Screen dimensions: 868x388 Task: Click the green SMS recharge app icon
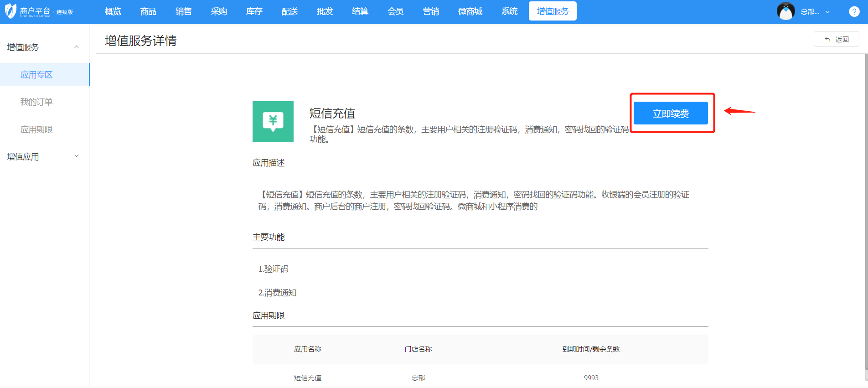[x=273, y=122]
